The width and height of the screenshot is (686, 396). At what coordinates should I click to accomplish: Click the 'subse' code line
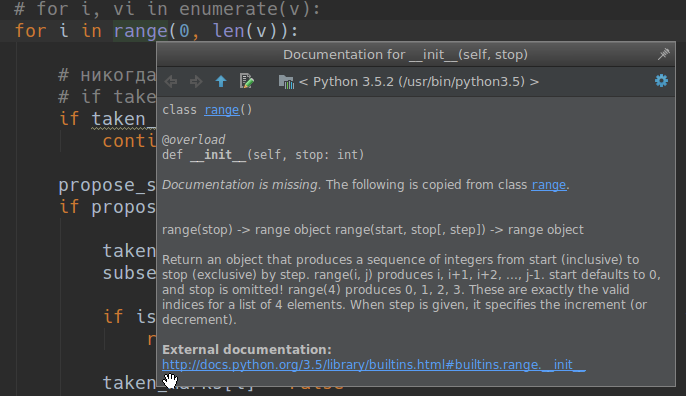[129, 273]
